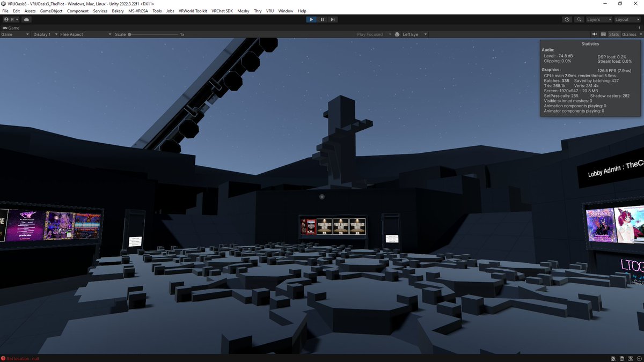Open the Gizmos dropdown arrow

click(x=640, y=34)
